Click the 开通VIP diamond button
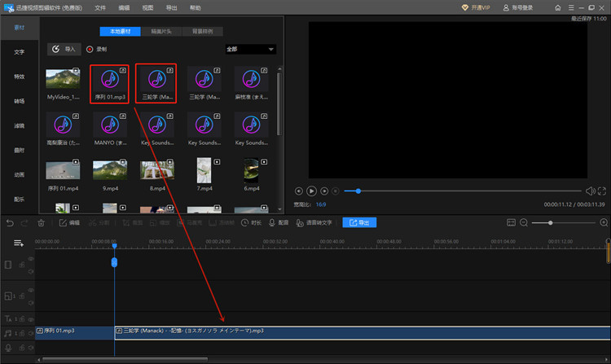 coord(476,7)
